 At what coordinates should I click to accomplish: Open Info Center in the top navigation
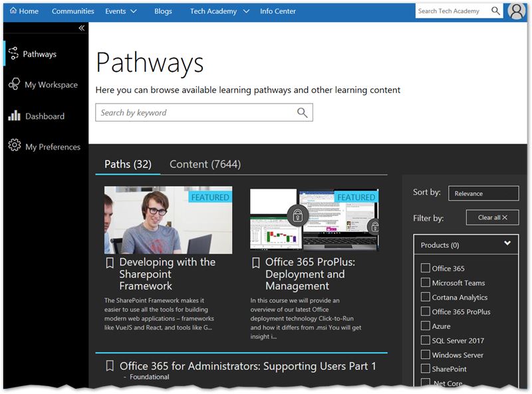[278, 11]
